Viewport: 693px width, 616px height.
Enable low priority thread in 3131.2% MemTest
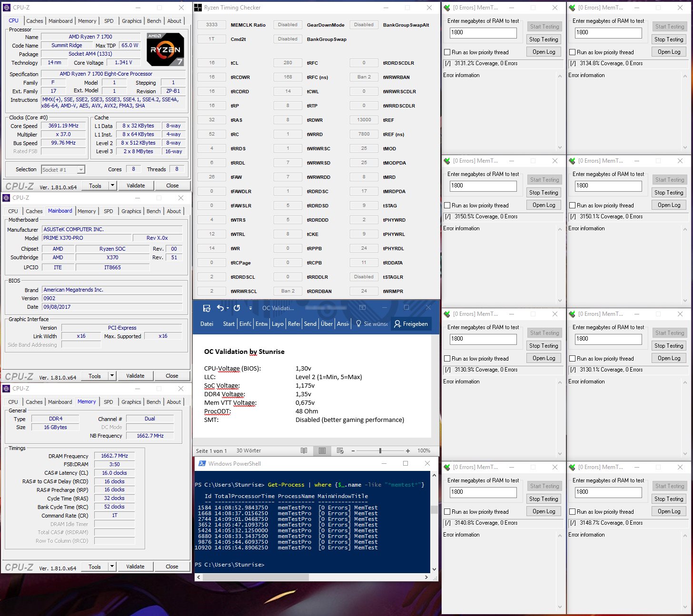pos(447,52)
